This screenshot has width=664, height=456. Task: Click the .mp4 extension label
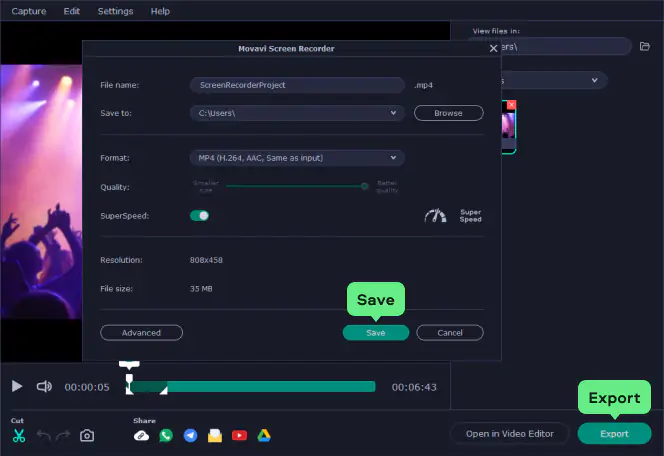pyautogui.click(x=423, y=85)
